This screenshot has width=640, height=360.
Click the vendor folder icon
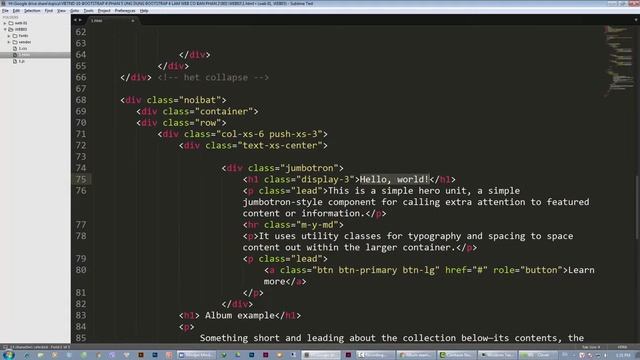[15, 42]
